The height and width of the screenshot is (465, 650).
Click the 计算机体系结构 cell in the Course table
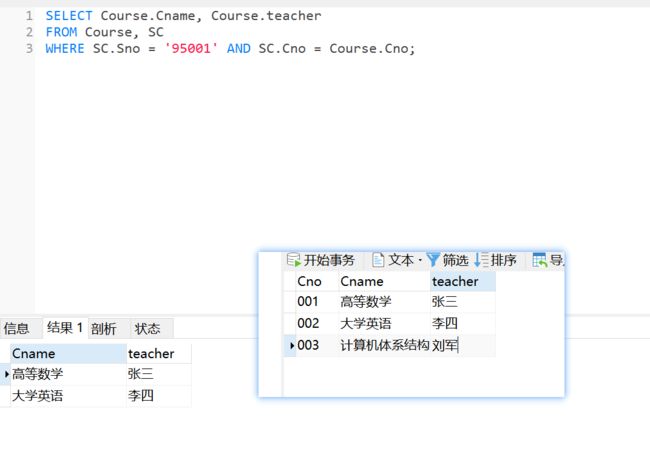point(384,345)
